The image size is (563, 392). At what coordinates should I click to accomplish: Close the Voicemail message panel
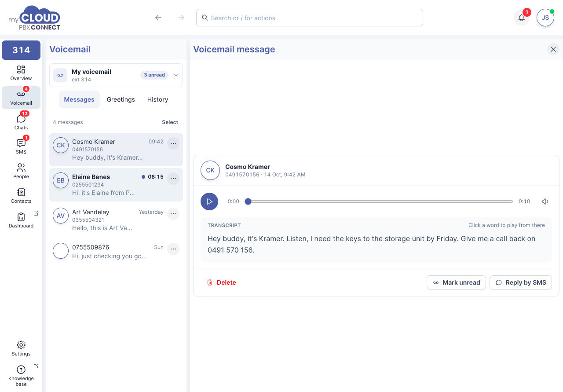tap(553, 49)
